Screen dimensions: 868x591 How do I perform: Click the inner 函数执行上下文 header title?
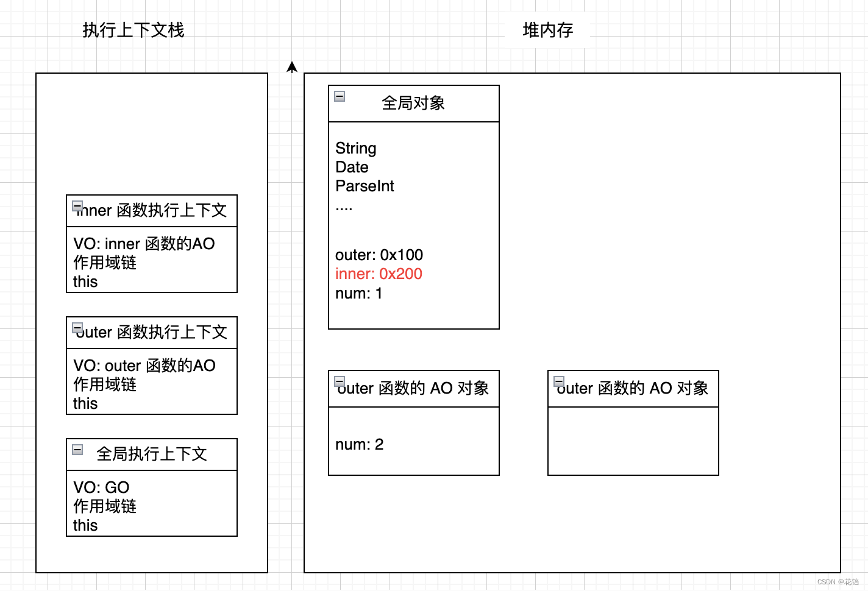tap(152, 210)
